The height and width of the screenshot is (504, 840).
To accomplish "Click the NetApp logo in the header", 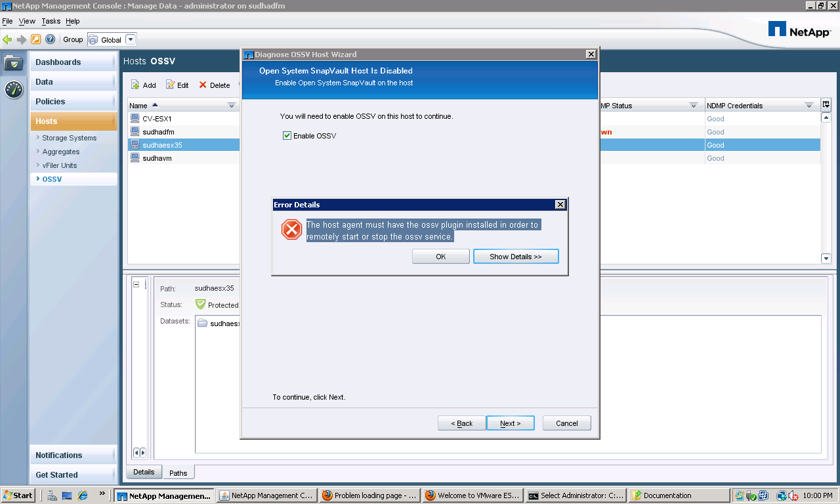I will pyautogui.click(x=799, y=31).
